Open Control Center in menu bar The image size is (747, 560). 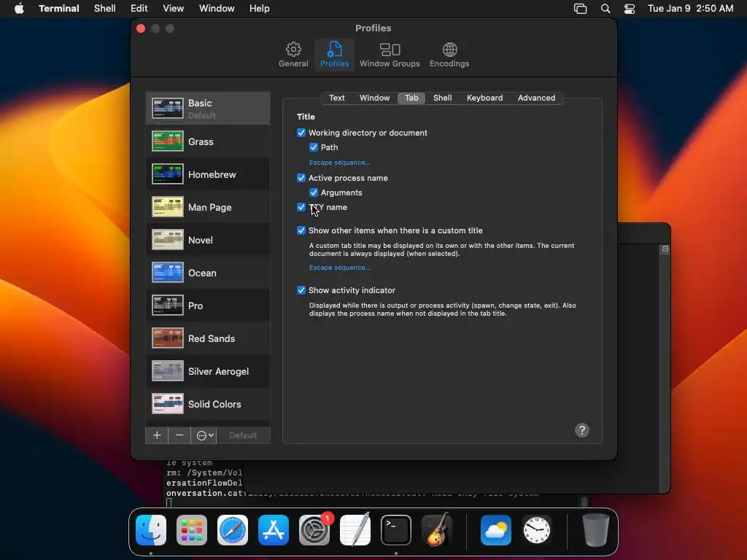(630, 9)
